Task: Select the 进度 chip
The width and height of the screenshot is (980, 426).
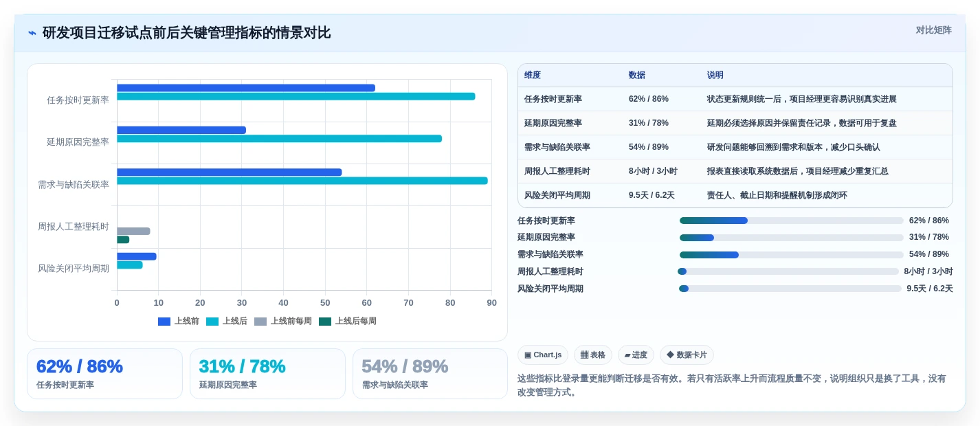Action: pos(636,355)
